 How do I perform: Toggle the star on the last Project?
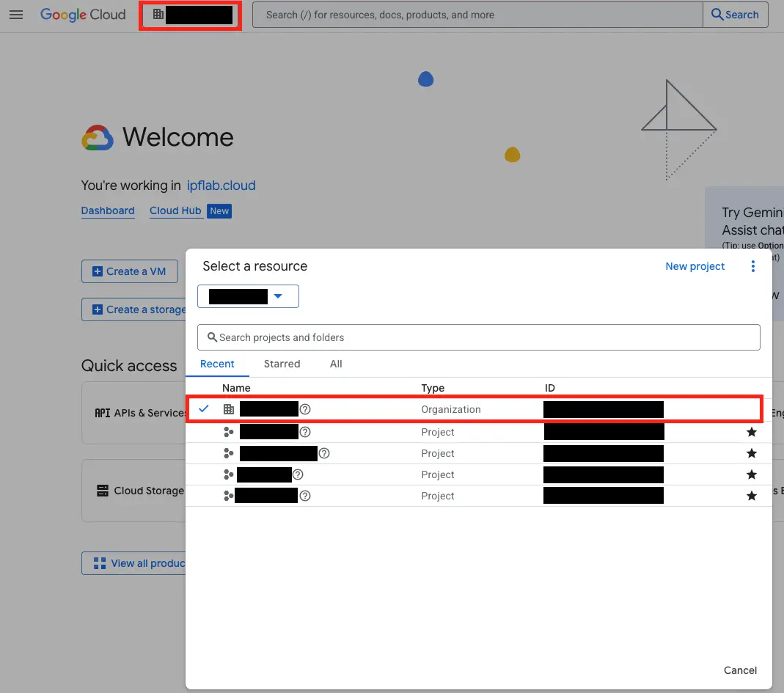tap(751, 496)
